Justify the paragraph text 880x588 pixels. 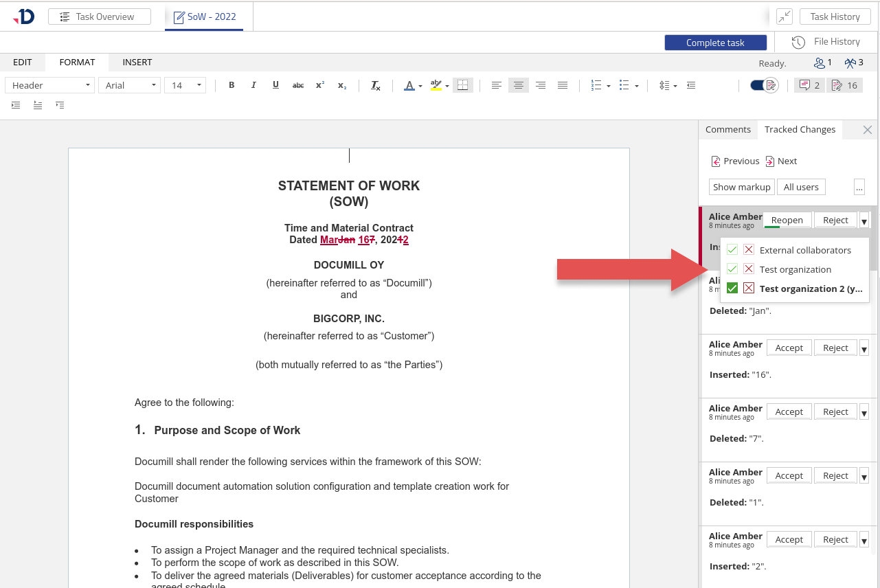click(563, 85)
